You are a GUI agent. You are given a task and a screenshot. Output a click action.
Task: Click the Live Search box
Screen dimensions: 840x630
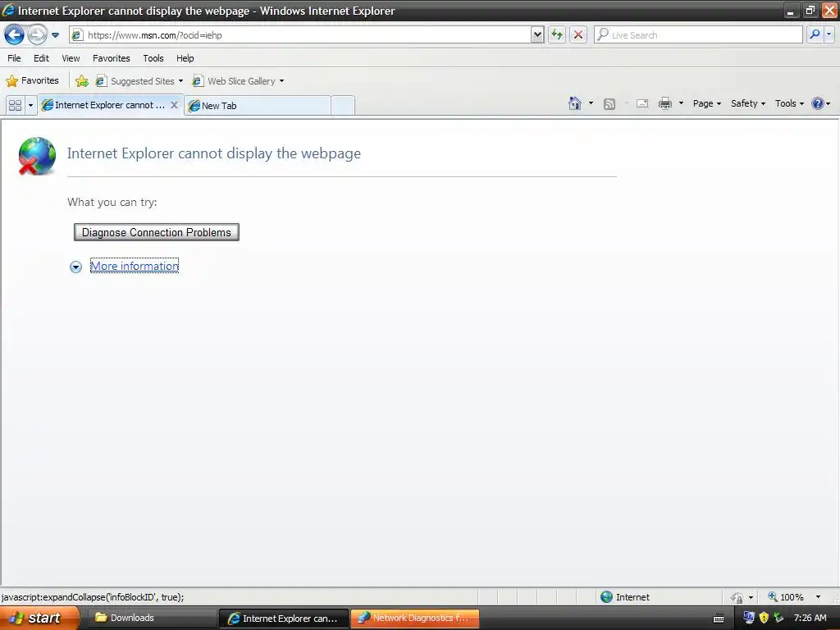pos(699,35)
